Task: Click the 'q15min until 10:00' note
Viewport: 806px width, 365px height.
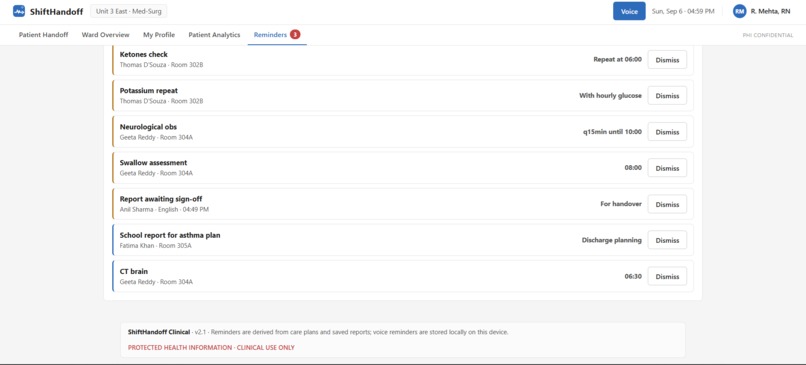Action: 612,132
